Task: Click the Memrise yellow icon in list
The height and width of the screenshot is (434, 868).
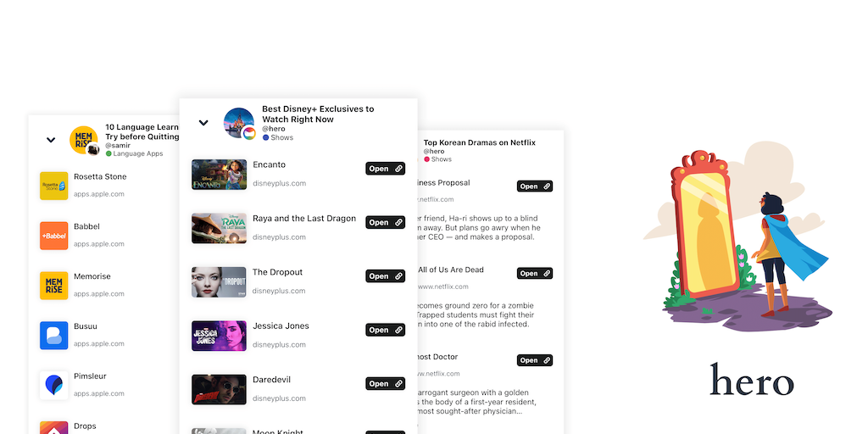Action: pos(53,286)
